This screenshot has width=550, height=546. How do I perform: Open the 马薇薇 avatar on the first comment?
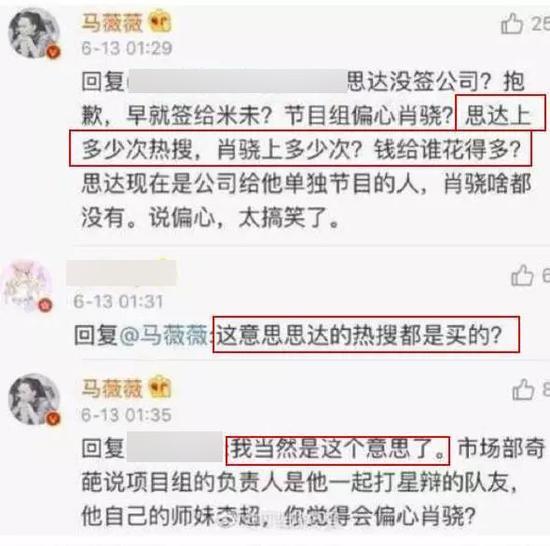(x=34, y=33)
